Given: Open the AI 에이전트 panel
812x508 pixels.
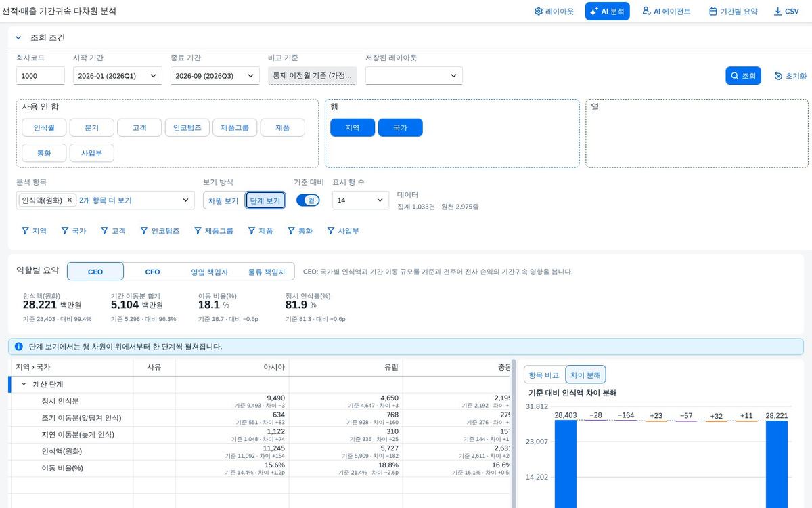Looking at the screenshot, I should click(x=666, y=12).
